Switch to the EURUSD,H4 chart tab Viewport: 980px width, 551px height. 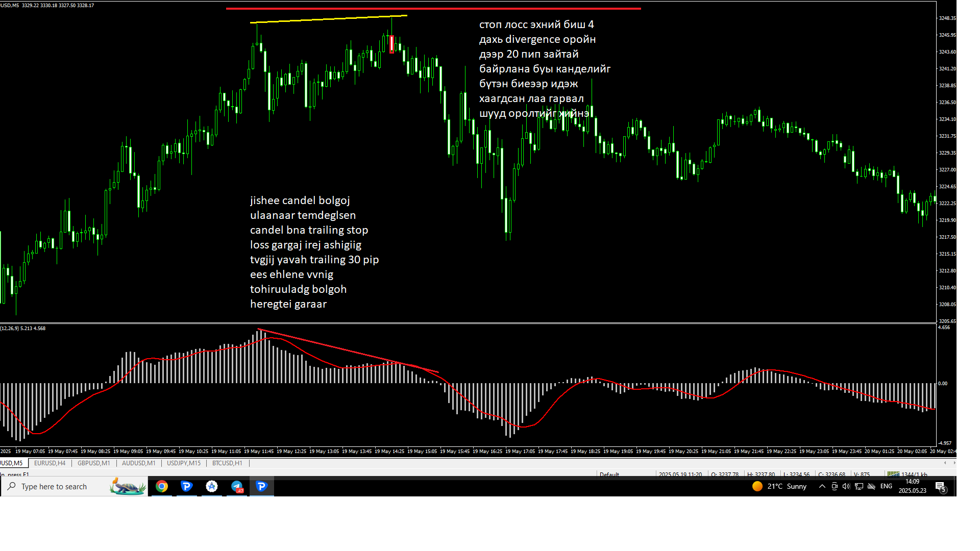49,463
